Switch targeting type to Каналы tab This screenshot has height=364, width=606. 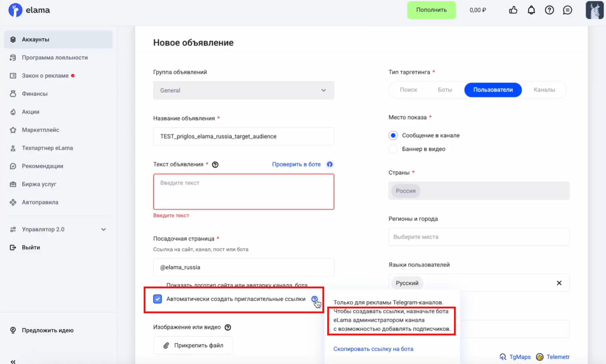(544, 90)
